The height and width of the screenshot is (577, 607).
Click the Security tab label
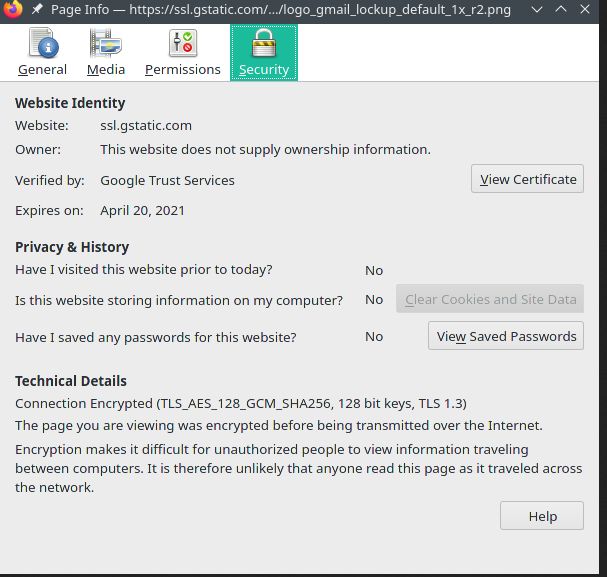[x=264, y=70]
